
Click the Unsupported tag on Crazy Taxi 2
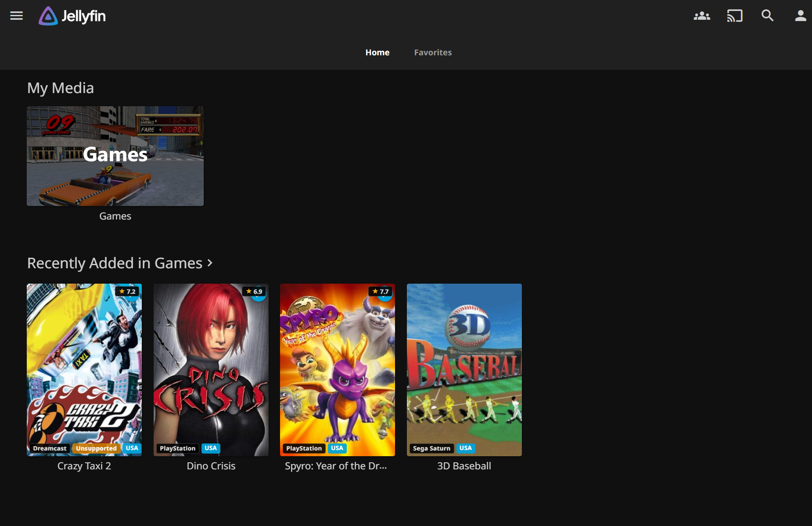[96, 448]
